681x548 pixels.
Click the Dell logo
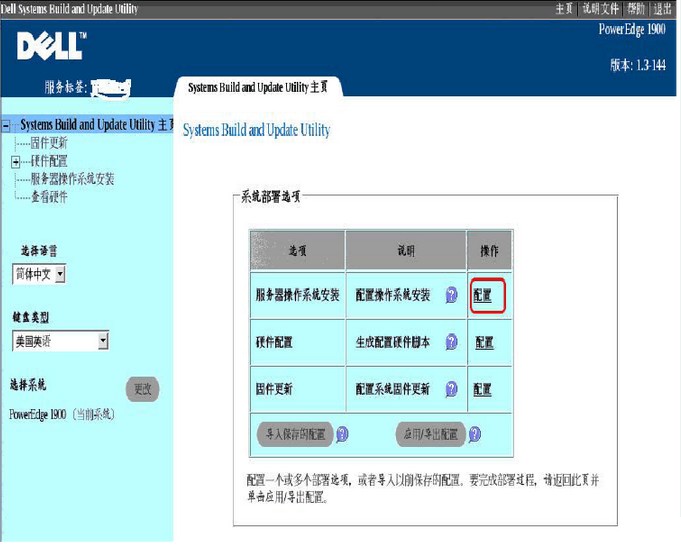pyautogui.click(x=52, y=46)
